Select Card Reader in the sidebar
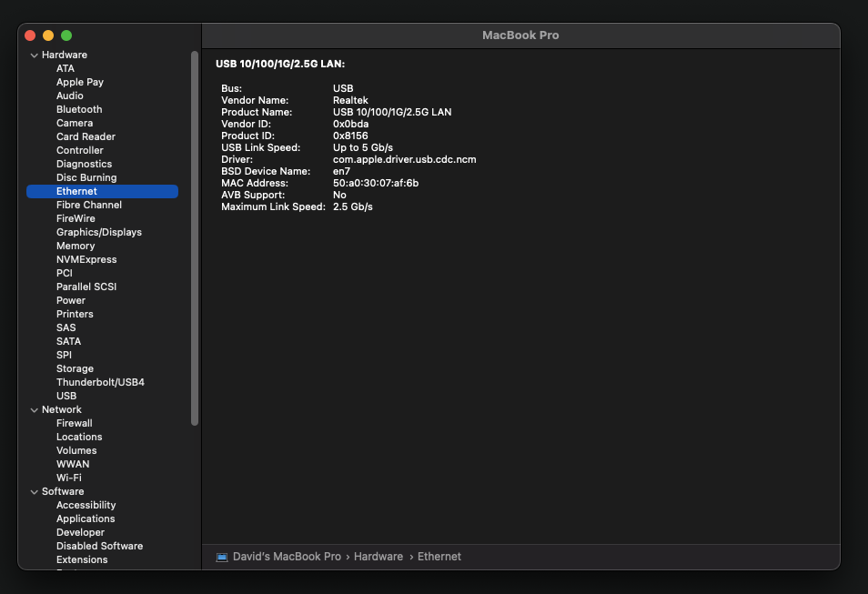 tap(86, 136)
